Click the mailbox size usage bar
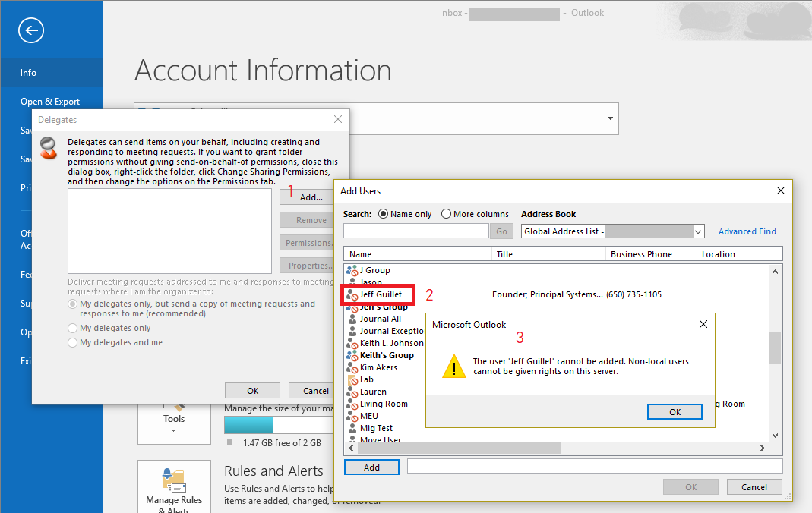 pos(279,425)
